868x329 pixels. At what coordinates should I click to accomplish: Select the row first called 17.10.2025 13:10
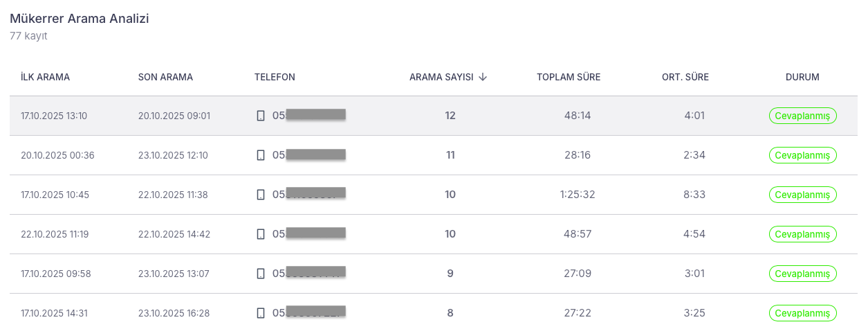pos(434,116)
